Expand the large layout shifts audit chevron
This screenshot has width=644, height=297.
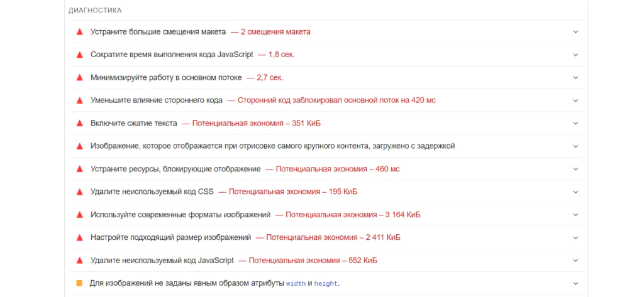pyautogui.click(x=575, y=32)
